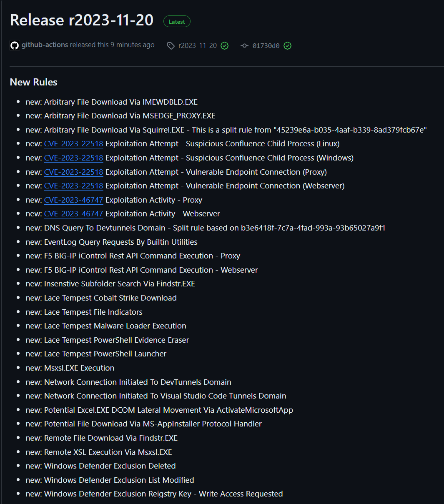Click the commit icon before 01730d0
444x504 pixels.
pos(245,46)
